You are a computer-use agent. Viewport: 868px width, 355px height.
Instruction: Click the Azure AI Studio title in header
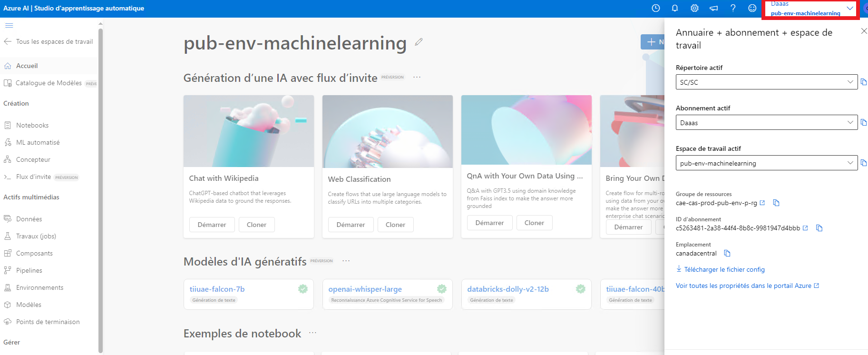74,8
